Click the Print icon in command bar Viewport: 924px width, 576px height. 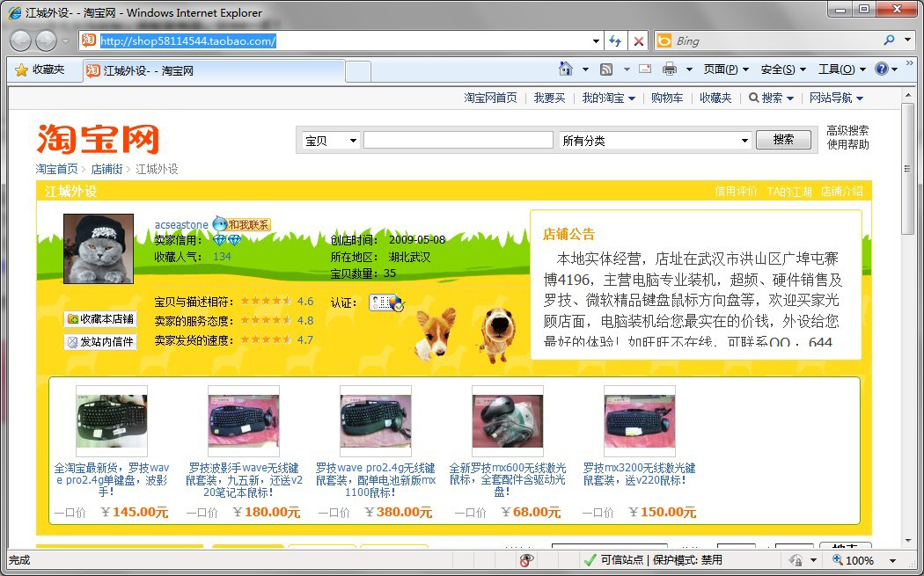[x=669, y=69]
